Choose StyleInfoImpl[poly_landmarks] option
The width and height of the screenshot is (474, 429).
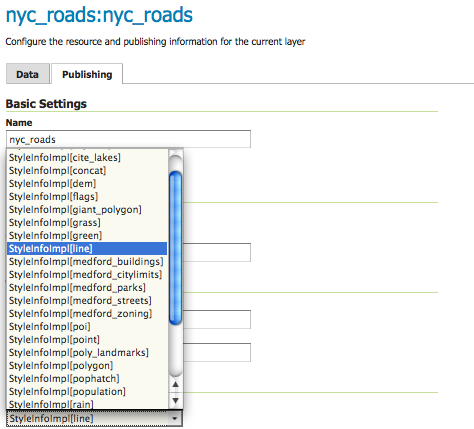coord(87,352)
